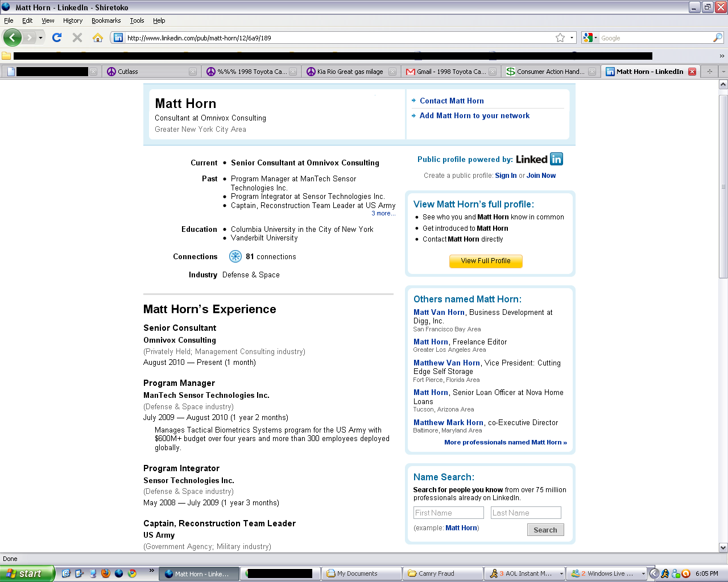Go back with the green Back arrow
Screen dimensions: 728x582
(12, 38)
